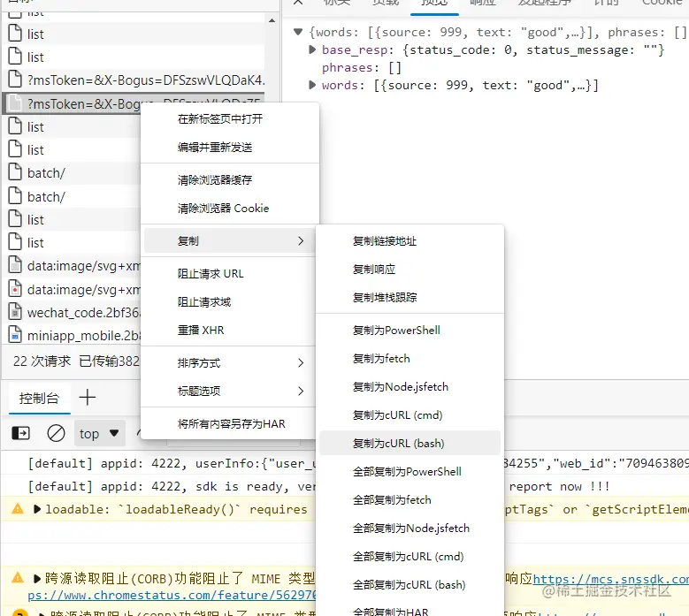
Task: Choose 复制为cURL (cmd) option
Action: tap(410, 414)
